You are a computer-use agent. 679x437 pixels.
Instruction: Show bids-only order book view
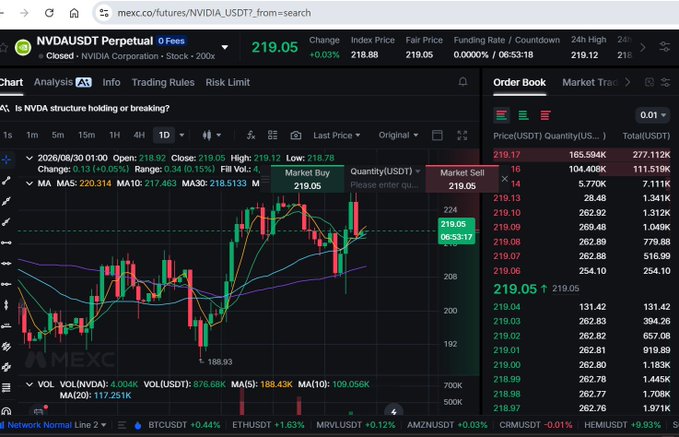(x=523, y=115)
